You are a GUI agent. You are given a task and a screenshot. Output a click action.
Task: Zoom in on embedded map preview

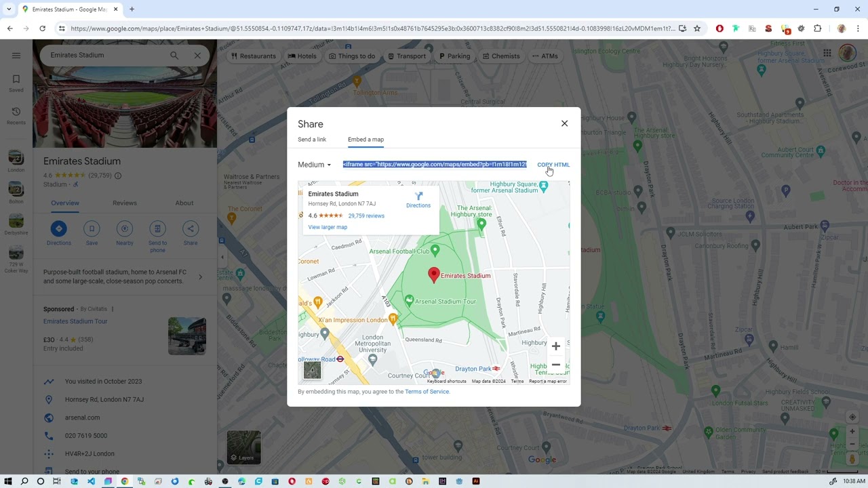coord(555,346)
